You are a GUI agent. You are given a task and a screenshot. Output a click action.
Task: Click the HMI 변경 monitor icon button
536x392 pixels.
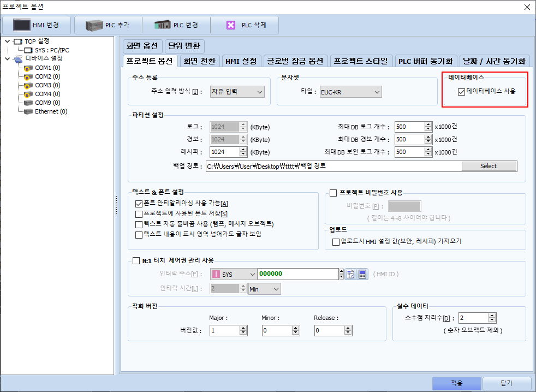point(21,25)
